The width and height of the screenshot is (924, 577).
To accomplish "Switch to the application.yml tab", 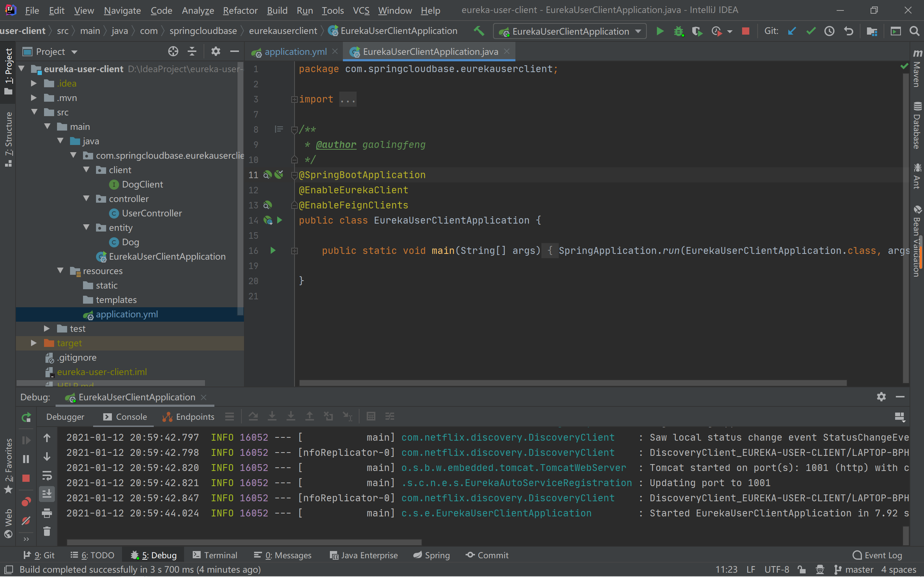I will coord(296,51).
